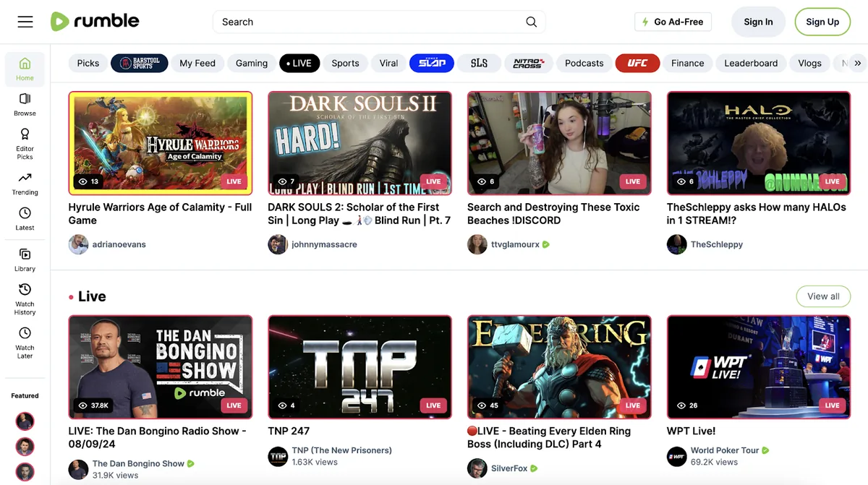Screen dimensions: 868x485
Task: Open TheSchleppy channel avatar
Action: (x=676, y=244)
